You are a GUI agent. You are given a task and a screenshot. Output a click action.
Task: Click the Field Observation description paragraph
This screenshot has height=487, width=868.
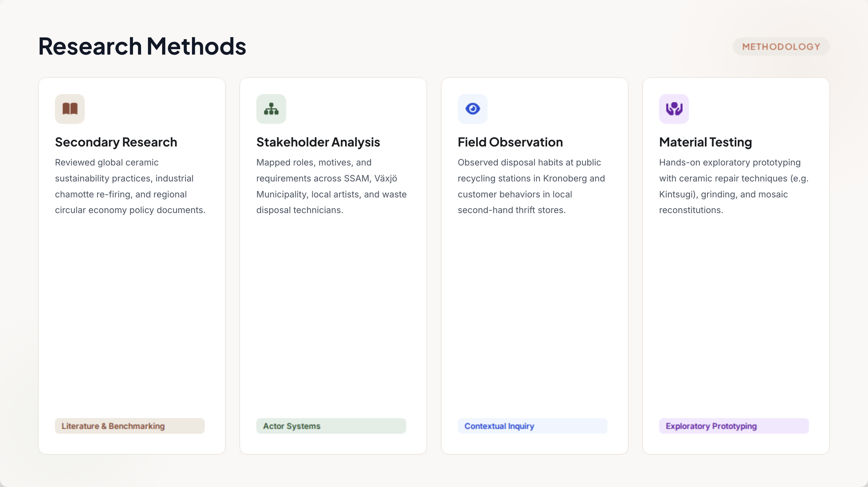[x=531, y=186]
